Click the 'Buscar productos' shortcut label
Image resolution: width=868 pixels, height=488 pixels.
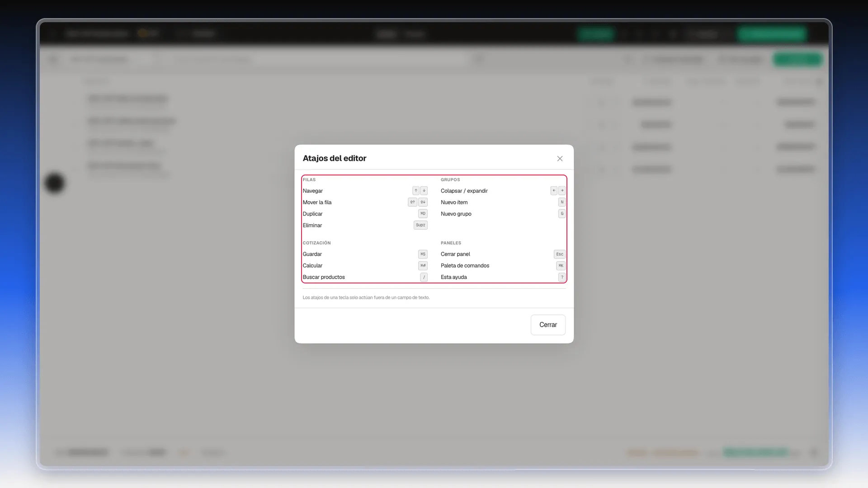pos(324,277)
